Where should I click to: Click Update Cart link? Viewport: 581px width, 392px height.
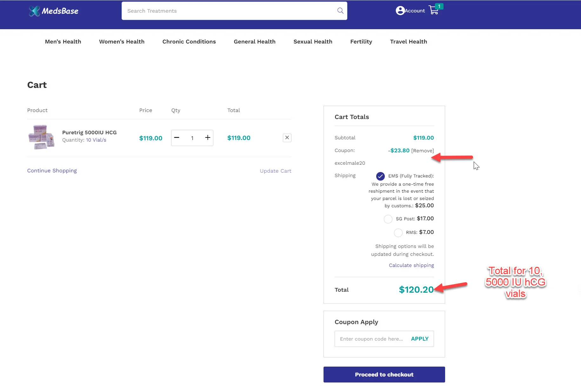(276, 171)
